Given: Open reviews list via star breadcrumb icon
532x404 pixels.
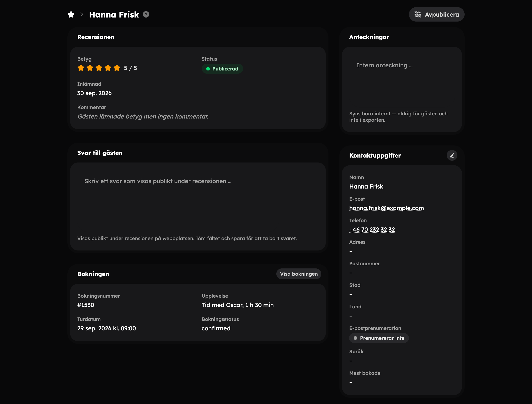Looking at the screenshot, I should pyautogui.click(x=71, y=14).
